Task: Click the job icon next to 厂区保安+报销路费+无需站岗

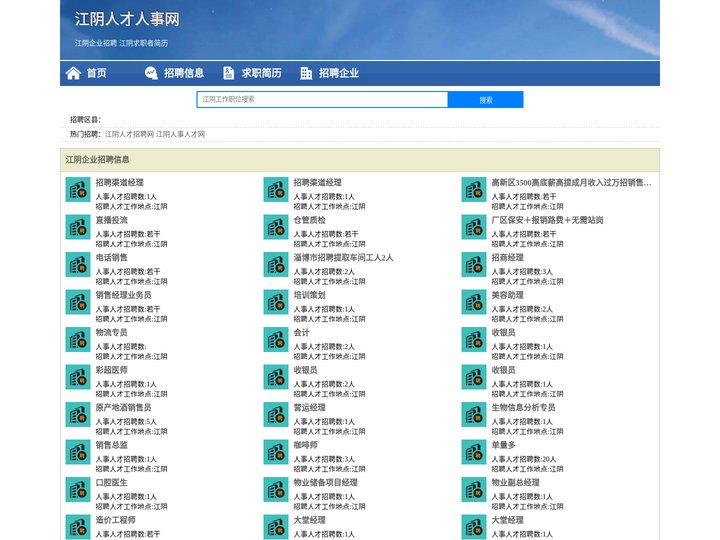Action: tap(473, 227)
